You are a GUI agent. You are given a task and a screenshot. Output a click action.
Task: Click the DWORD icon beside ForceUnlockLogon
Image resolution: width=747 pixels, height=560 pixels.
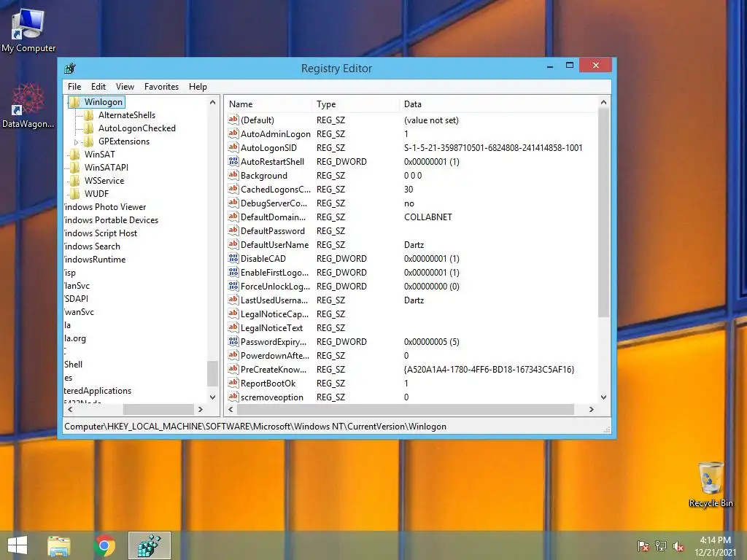point(233,286)
